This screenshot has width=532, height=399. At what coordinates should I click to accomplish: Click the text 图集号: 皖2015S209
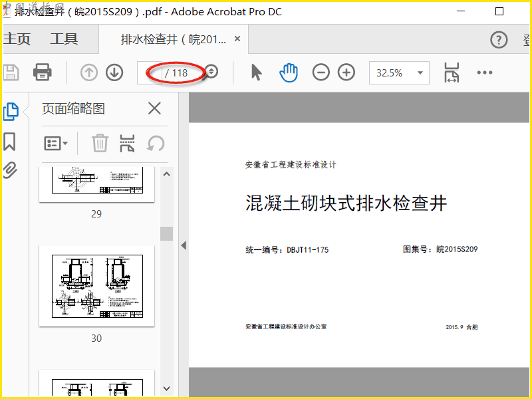click(x=440, y=249)
